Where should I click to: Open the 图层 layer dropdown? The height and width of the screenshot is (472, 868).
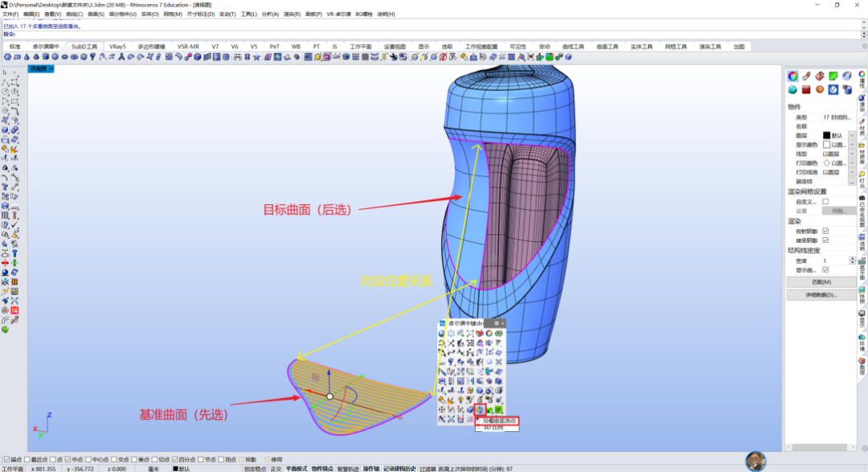(x=852, y=136)
